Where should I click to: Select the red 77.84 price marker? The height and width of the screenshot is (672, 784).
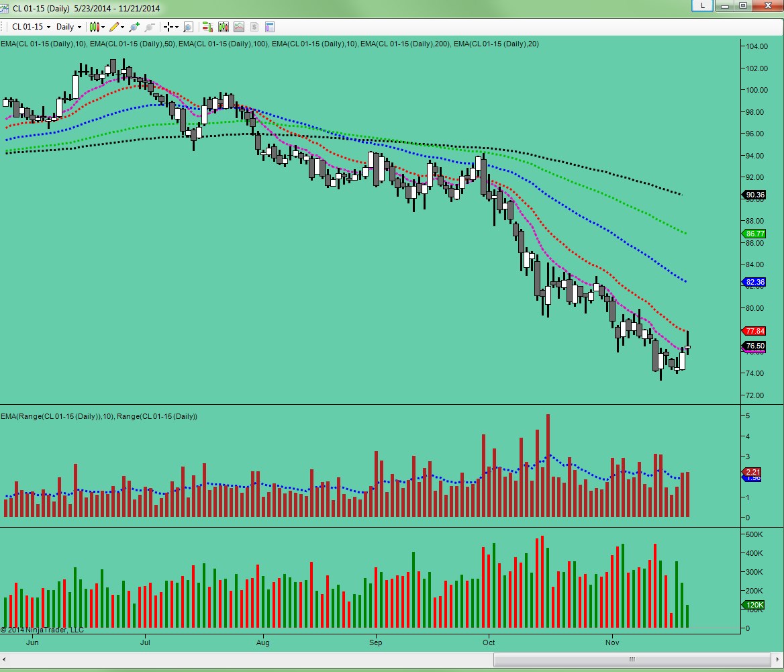(754, 331)
